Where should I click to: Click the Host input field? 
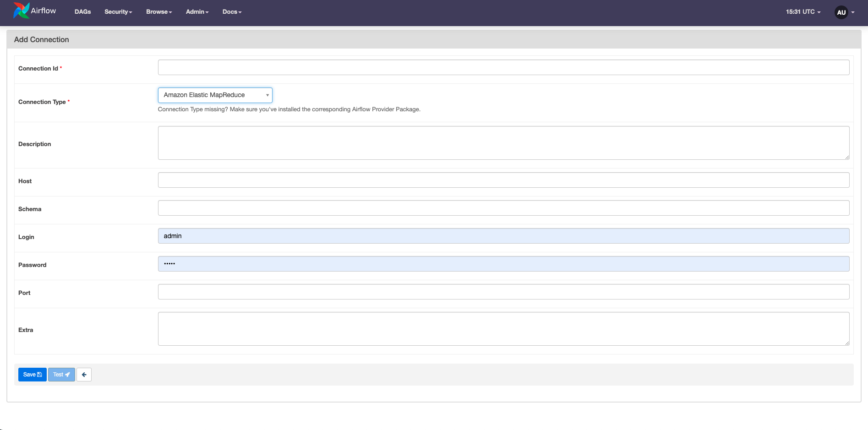click(x=503, y=180)
